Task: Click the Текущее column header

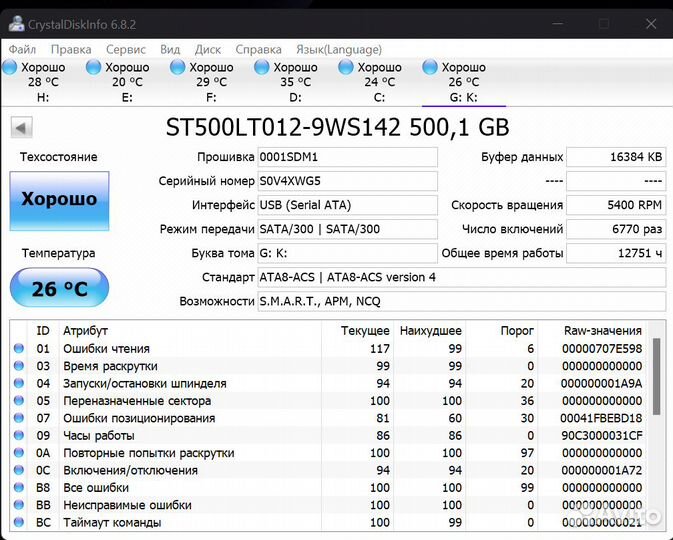Action: (365, 331)
